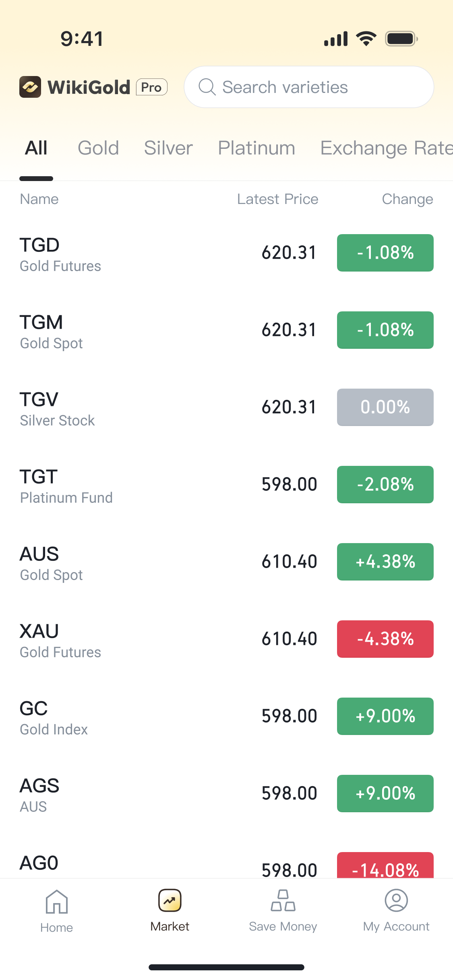453x980 pixels.
Task: Open the Exchange Rate tab
Action: pos(386,148)
